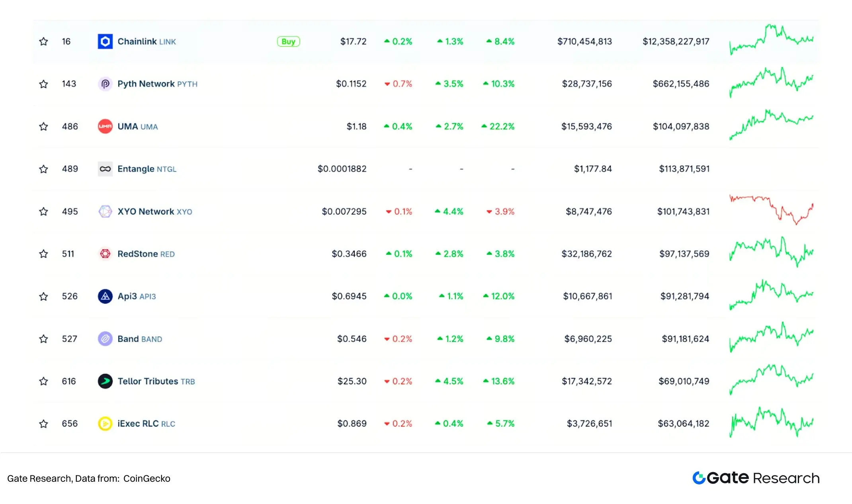Viewport: 852px width, 504px height.
Task: Click the Tellor Tributes logo icon
Action: click(105, 381)
